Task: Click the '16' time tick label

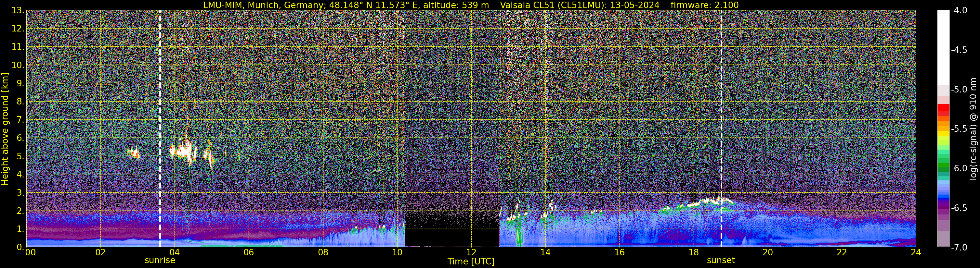Action: [619, 252]
